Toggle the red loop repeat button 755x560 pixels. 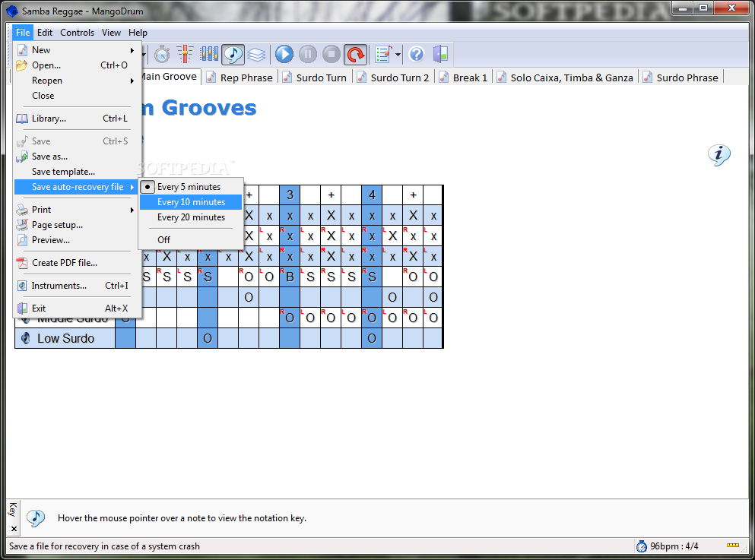click(356, 55)
